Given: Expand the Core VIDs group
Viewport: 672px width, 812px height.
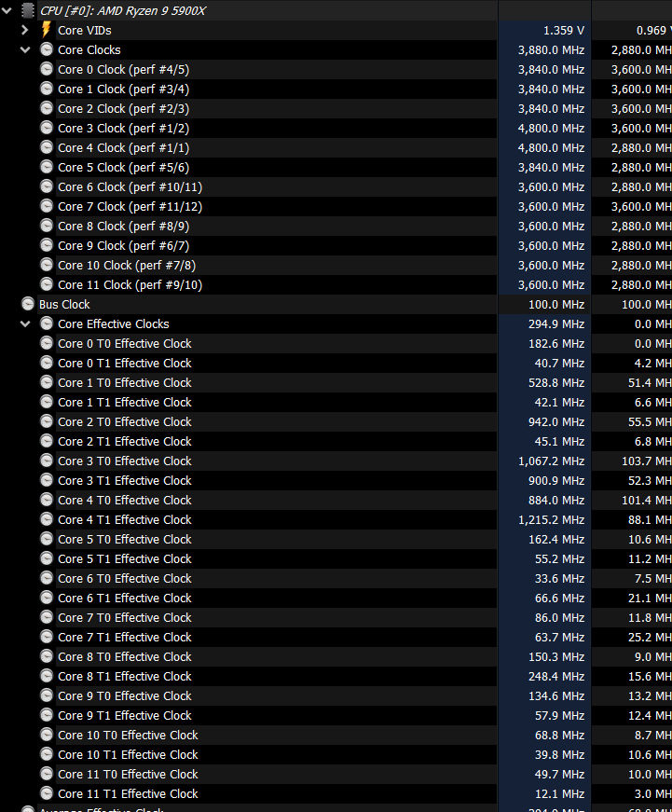Looking at the screenshot, I should coord(25,30).
